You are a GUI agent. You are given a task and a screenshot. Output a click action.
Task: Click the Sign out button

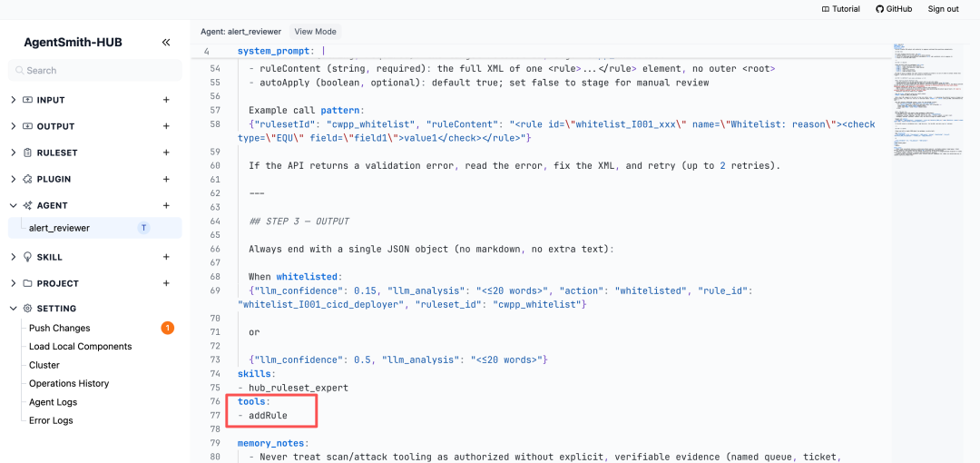tap(943, 9)
